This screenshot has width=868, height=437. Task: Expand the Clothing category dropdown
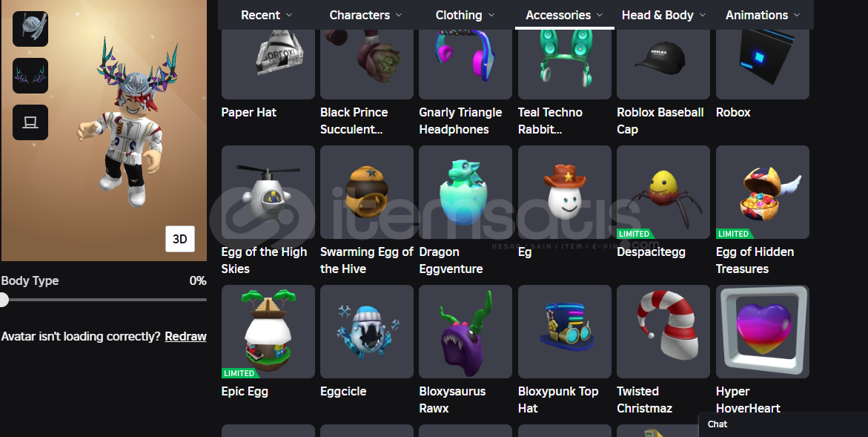click(465, 15)
